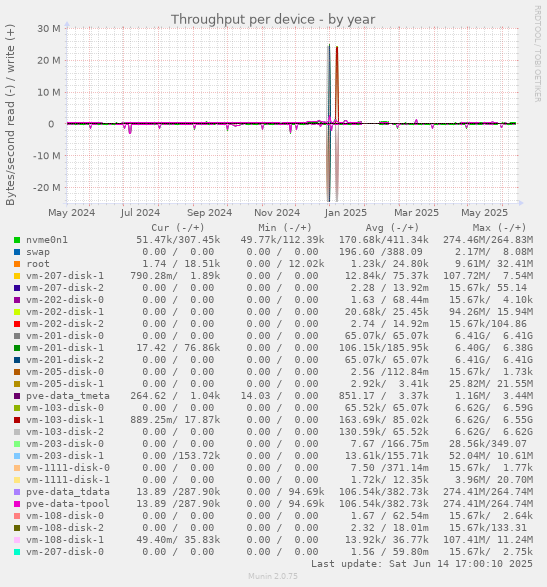The width and height of the screenshot is (547, 587).
Task: Click the vm-207-disk-0 cyan legend swatch
Action: [x=17, y=552]
